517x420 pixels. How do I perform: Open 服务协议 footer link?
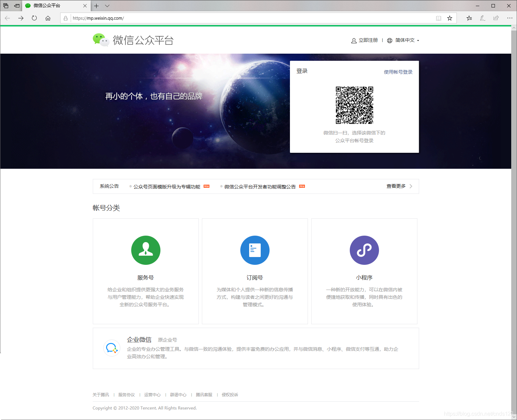tap(126, 395)
